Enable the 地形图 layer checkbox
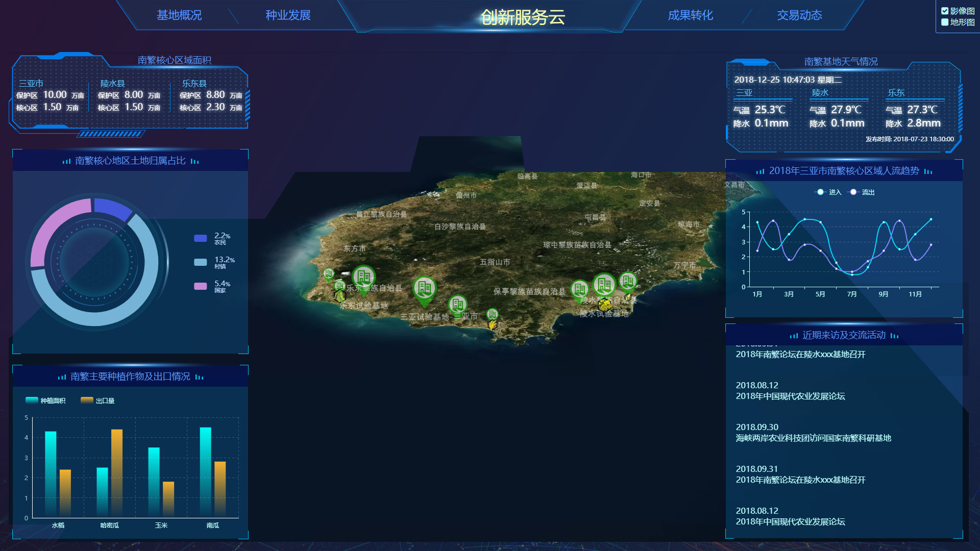Viewport: 980px width, 551px height. [945, 22]
